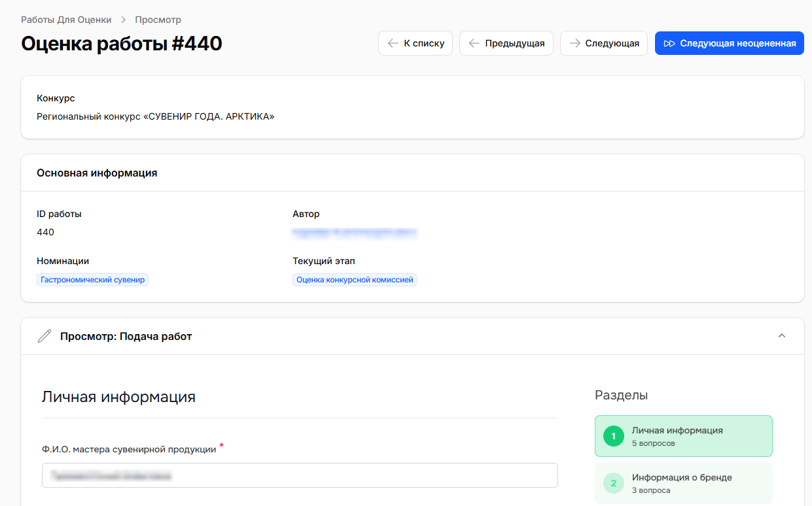The image size is (812, 506).
Task: Click the breadcrumb chevron separator
Action: [x=124, y=20]
